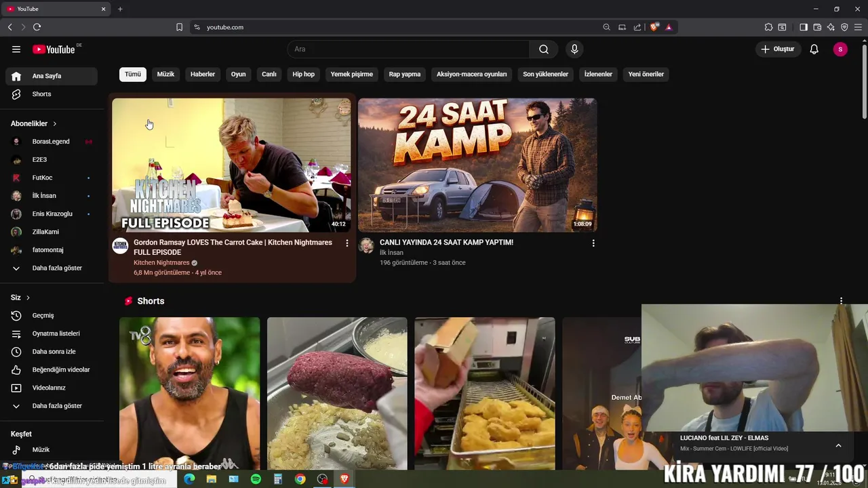The width and height of the screenshot is (868, 488).
Task: Select the Canlı filter chip
Action: coord(269,74)
